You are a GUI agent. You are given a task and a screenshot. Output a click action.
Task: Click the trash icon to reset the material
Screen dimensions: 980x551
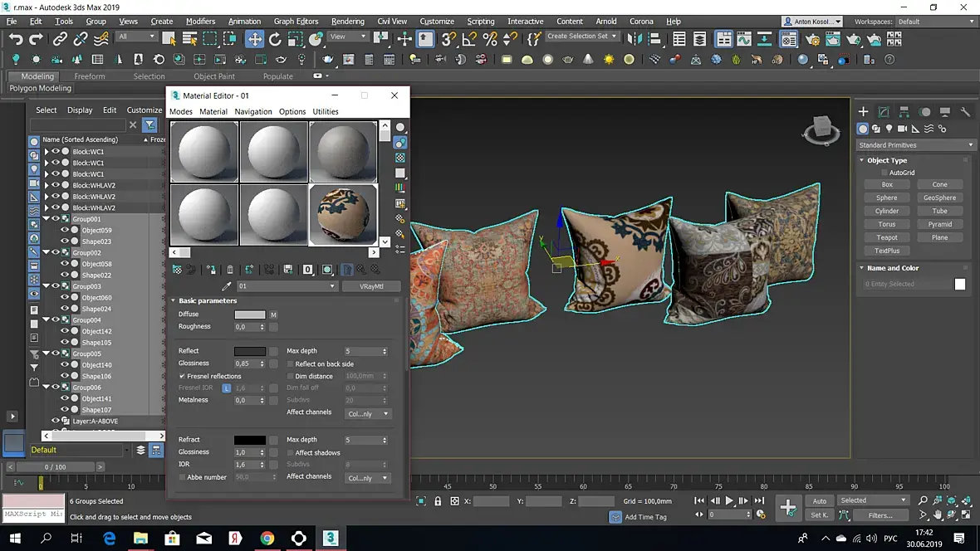230,270
